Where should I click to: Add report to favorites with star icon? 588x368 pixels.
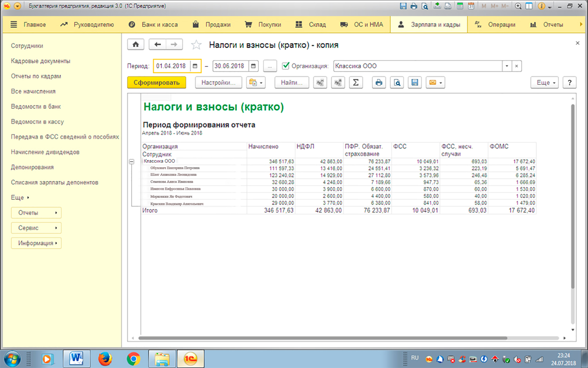196,45
